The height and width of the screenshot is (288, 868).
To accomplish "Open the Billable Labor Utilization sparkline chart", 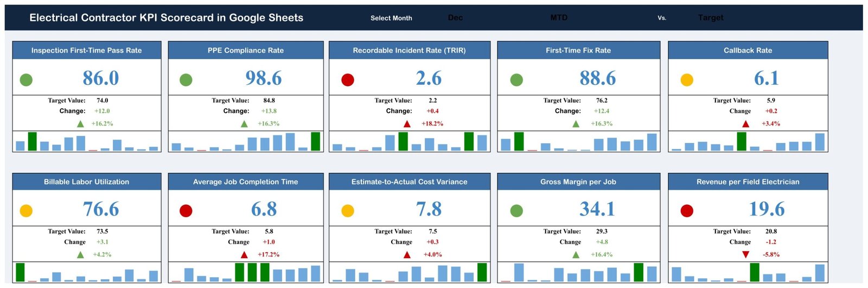I will click(87, 272).
